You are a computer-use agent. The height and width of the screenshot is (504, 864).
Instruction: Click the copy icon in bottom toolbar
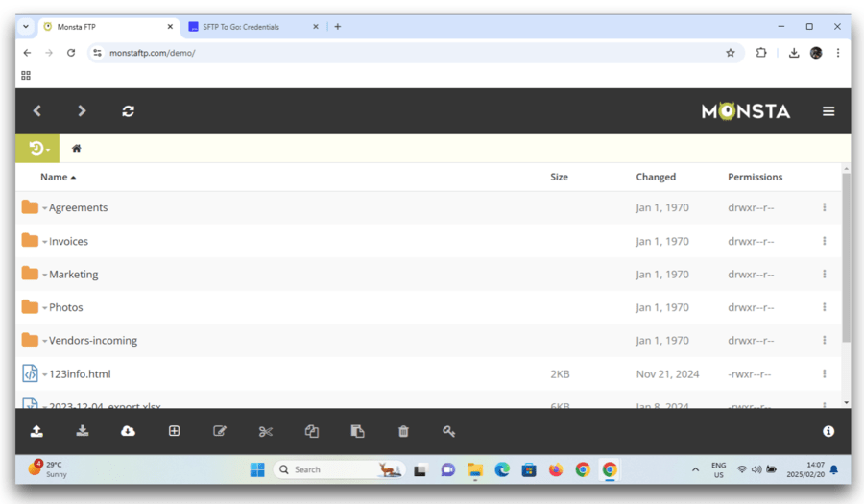click(312, 431)
